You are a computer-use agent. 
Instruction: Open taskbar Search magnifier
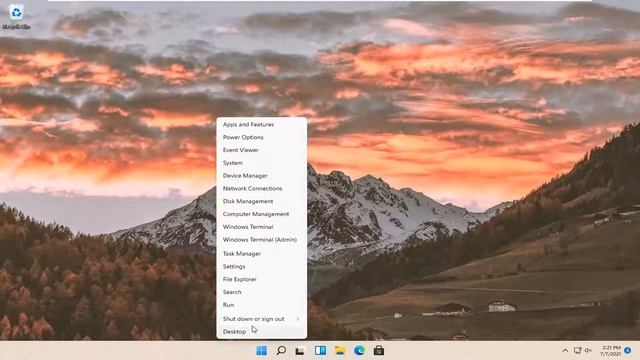(281, 351)
